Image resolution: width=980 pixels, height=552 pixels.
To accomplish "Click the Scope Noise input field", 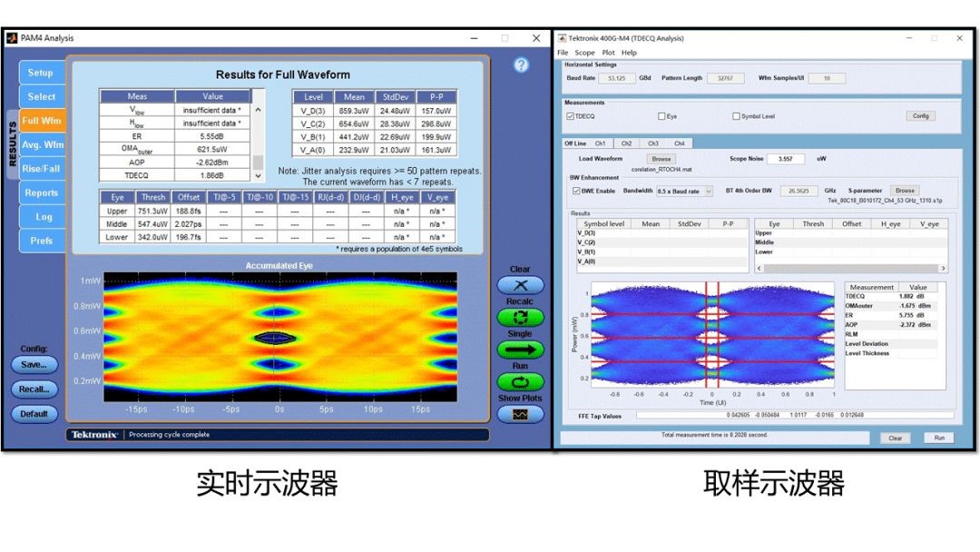I will click(x=785, y=159).
